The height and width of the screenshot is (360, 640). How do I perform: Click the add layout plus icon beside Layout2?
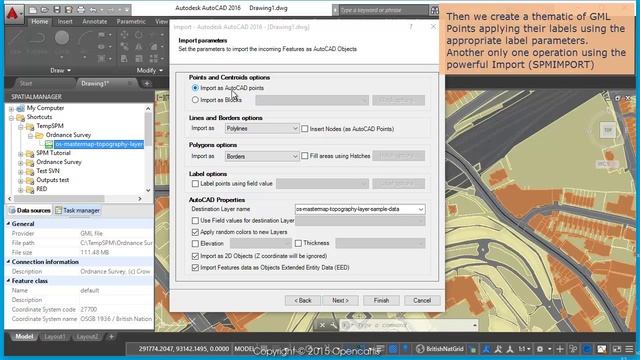point(111,337)
